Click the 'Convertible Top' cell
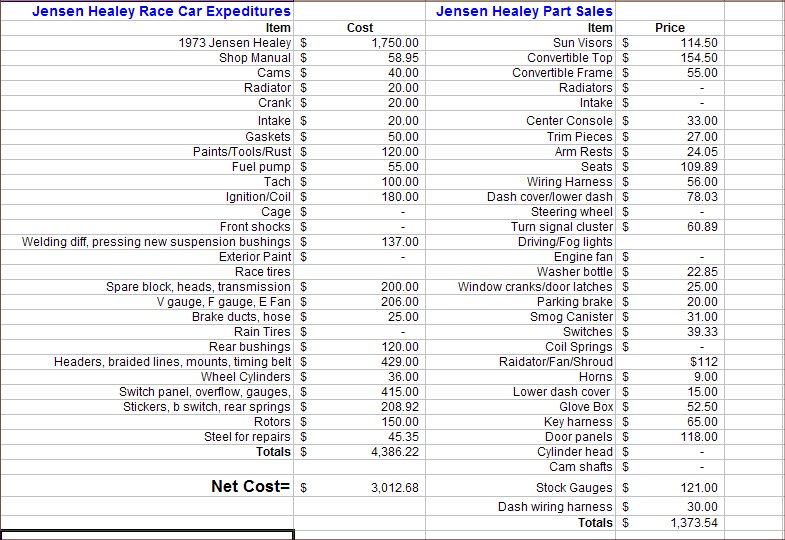The image size is (785, 540). (x=521, y=58)
